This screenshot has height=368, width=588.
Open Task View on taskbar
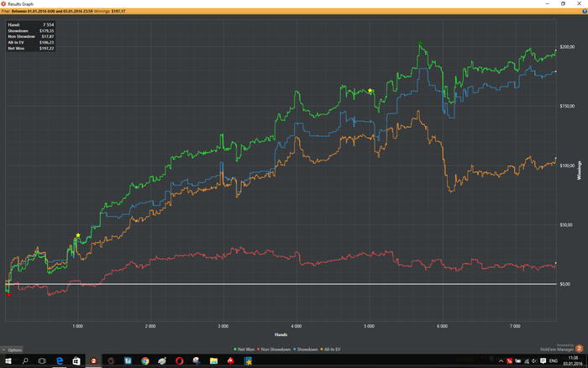tap(42, 360)
